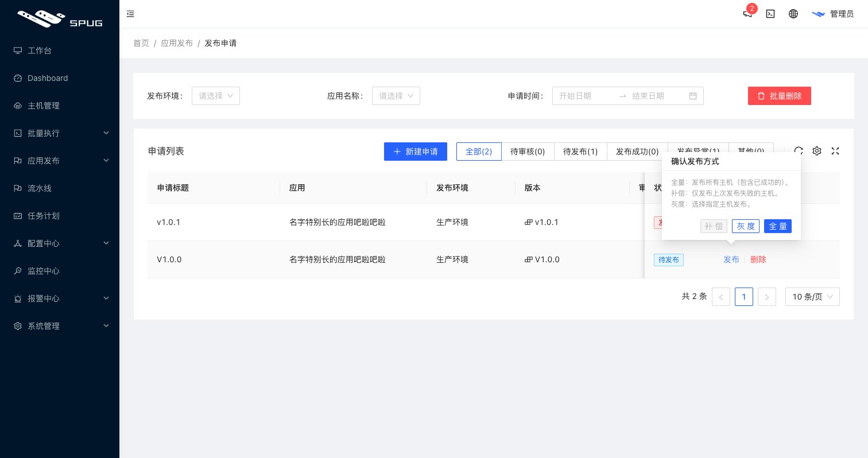
Task: Open 任务计划 in the sidebar
Action: pyautogui.click(x=60, y=216)
